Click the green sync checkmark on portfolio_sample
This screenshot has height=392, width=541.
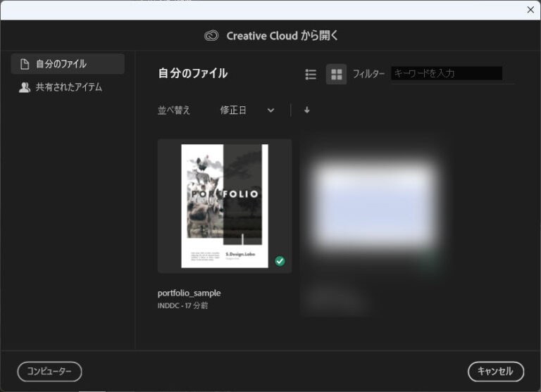point(280,261)
